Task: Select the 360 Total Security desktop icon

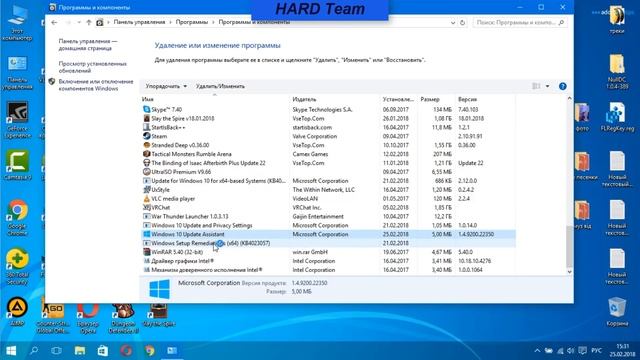Action: (17, 267)
